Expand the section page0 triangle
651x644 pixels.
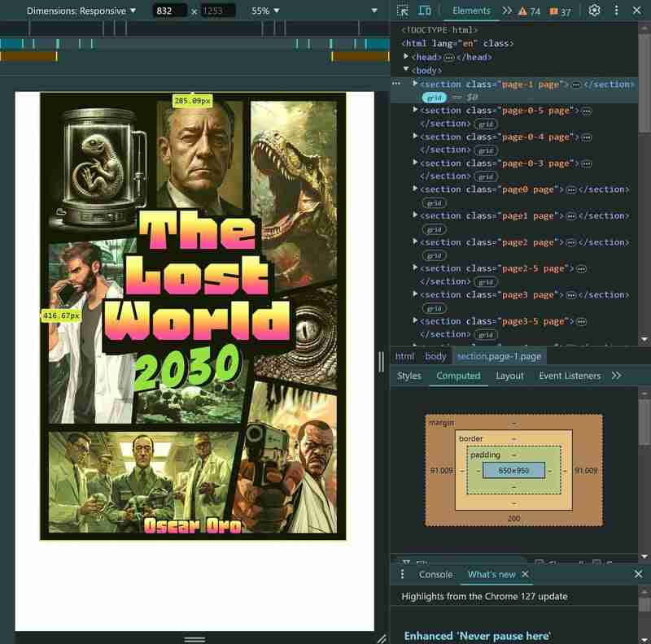[414, 189]
